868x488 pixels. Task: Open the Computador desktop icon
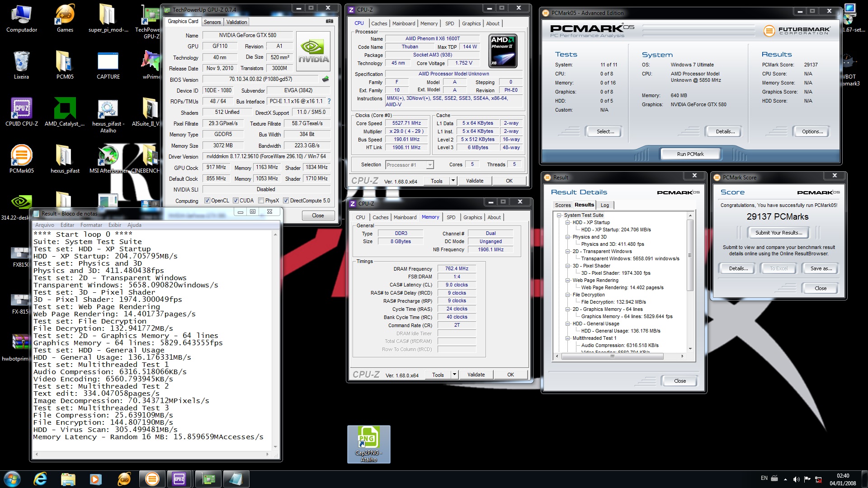[21, 19]
